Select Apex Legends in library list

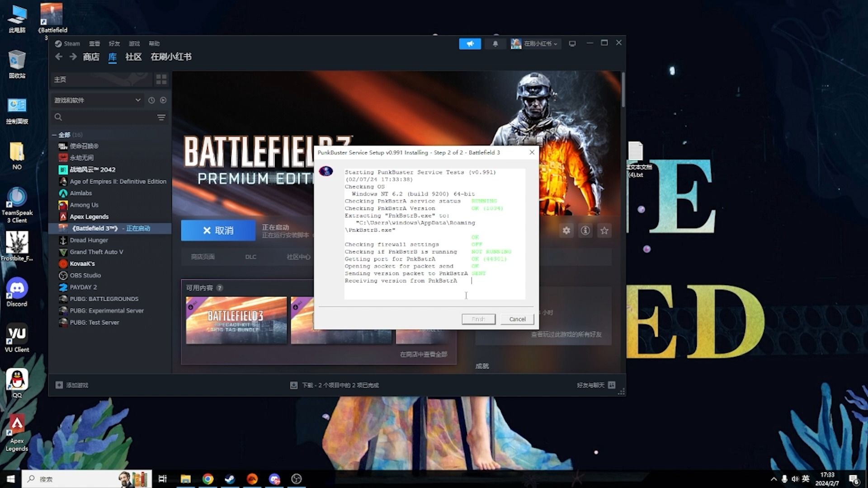110,217
